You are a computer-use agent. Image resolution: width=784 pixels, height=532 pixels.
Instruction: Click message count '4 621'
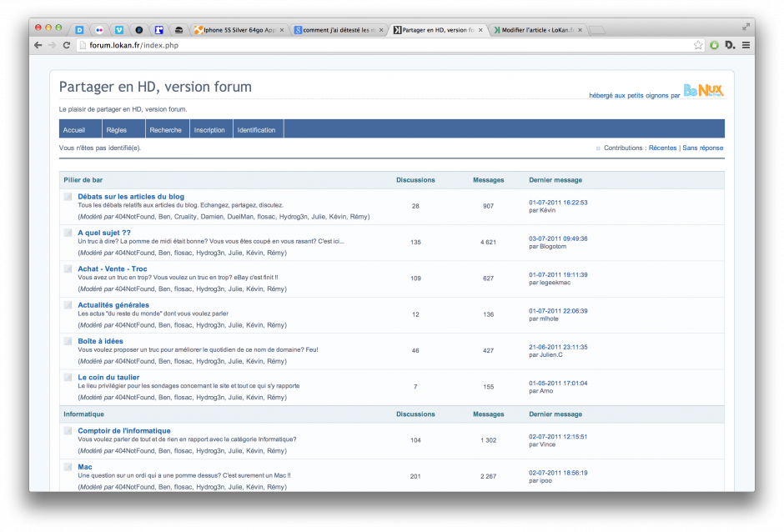pos(488,242)
